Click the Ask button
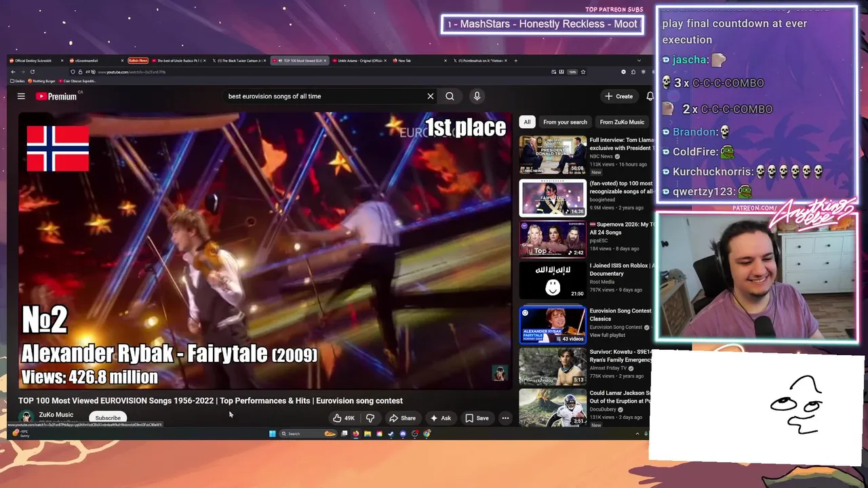 (440, 418)
